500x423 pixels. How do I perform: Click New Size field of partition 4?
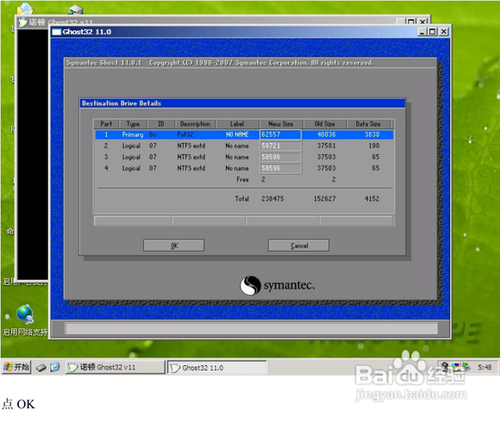(x=280, y=168)
